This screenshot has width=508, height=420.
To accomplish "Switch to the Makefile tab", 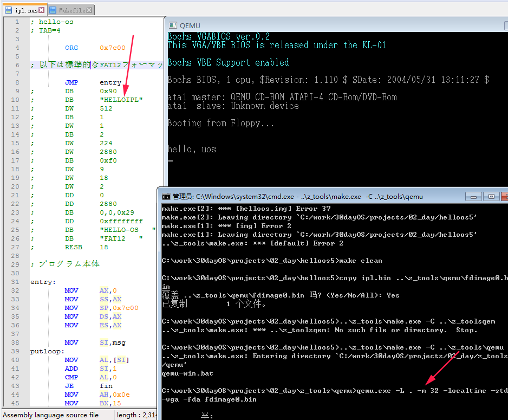I will (71, 10).
